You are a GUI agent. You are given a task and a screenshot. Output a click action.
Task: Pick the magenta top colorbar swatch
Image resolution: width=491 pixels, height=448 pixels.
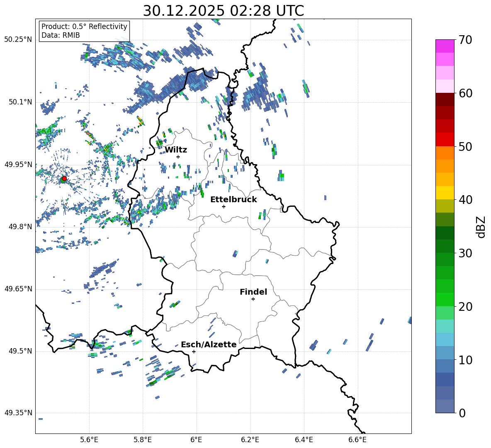coord(445,46)
